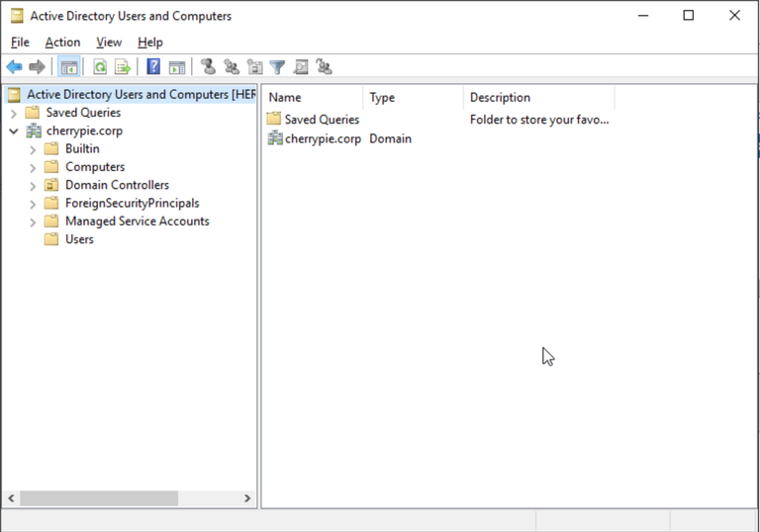Click the gray Forward arrow in toolbar

[37, 66]
